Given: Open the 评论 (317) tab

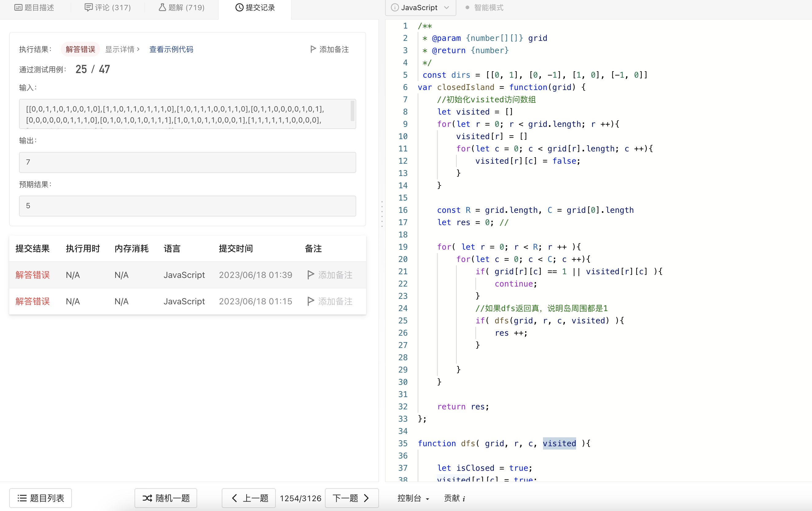Looking at the screenshot, I should coord(107,7).
